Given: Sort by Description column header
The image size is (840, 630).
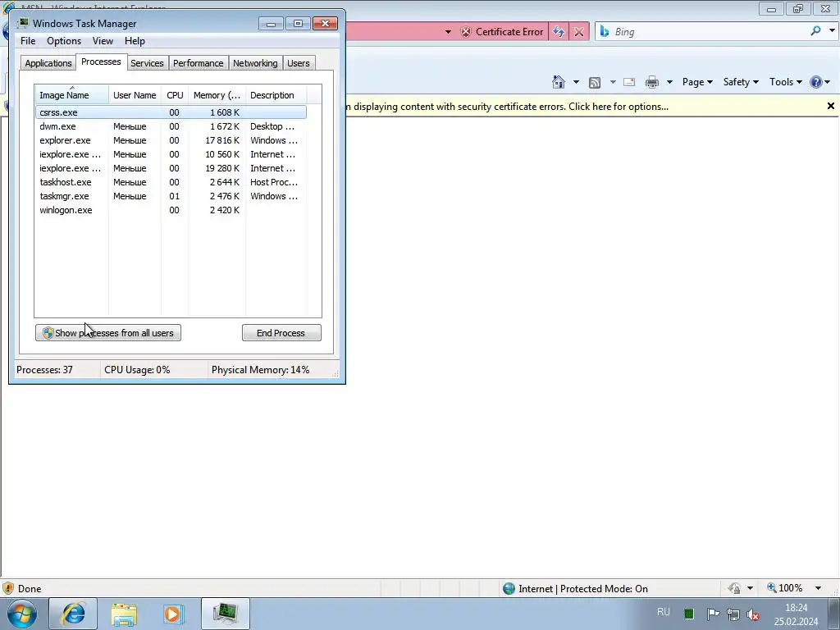Looking at the screenshot, I should (276, 95).
